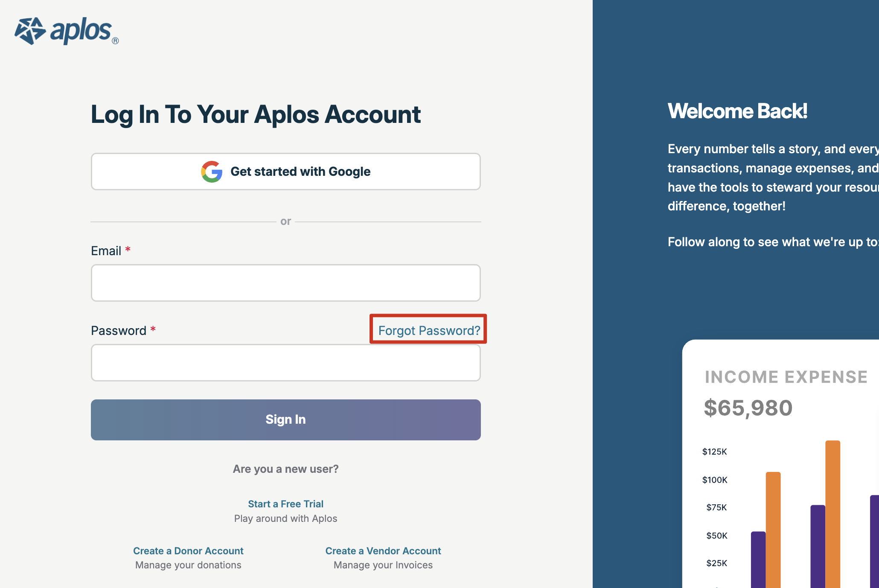Viewport: 879px width, 588px height.
Task: Select the Get started with Google button
Action: 286,172
